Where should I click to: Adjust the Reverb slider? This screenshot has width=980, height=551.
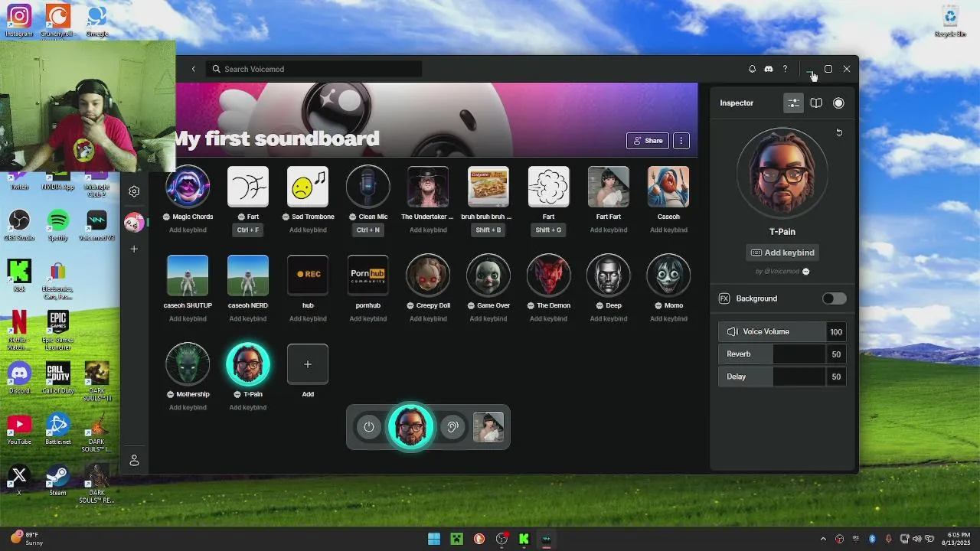point(782,354)
